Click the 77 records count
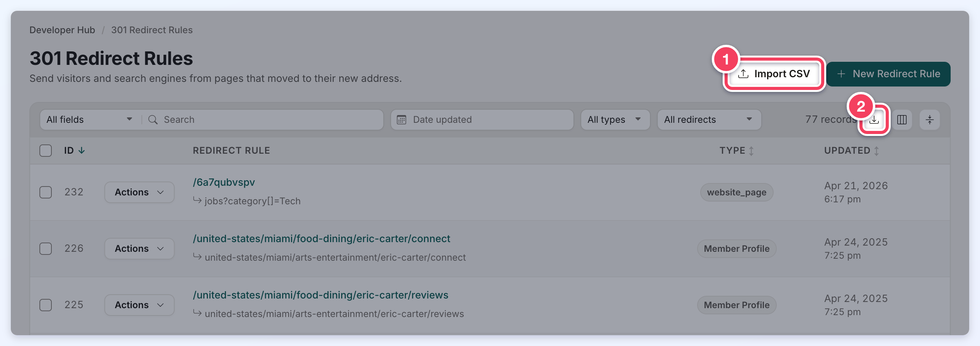The image size is (980, 346). pos(831,119)
